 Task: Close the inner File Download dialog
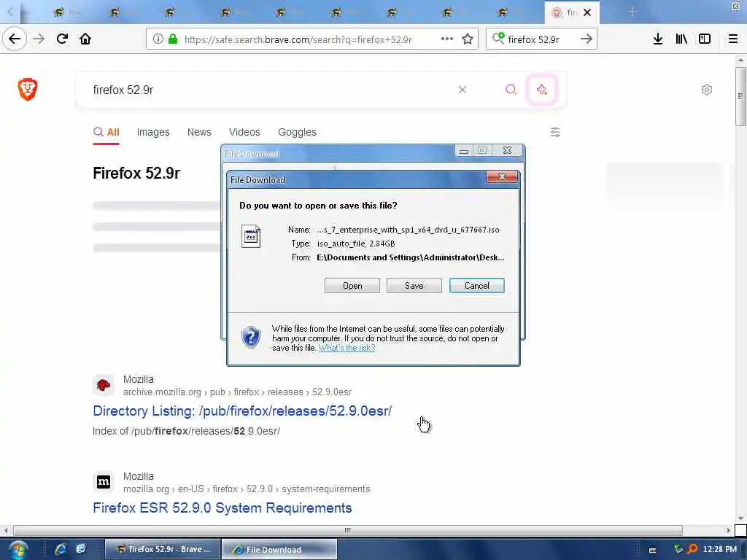tap(502, 176)
